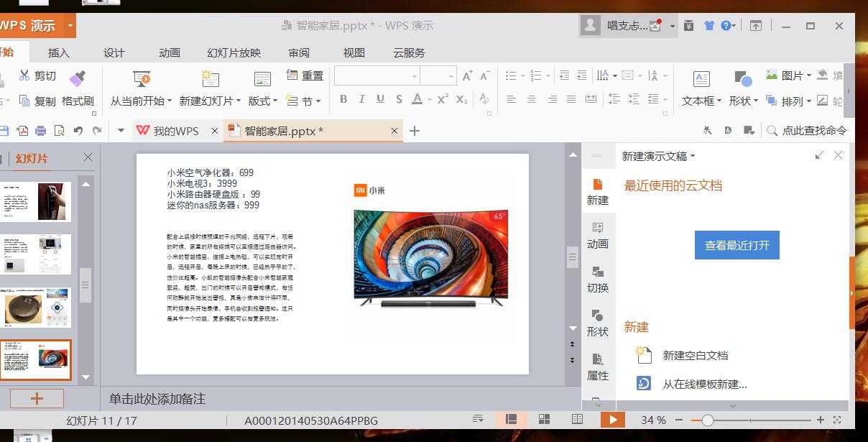Toggle Subscript X₂ formatting
Viewport: 868px width, 442px height.
[462, 99]
